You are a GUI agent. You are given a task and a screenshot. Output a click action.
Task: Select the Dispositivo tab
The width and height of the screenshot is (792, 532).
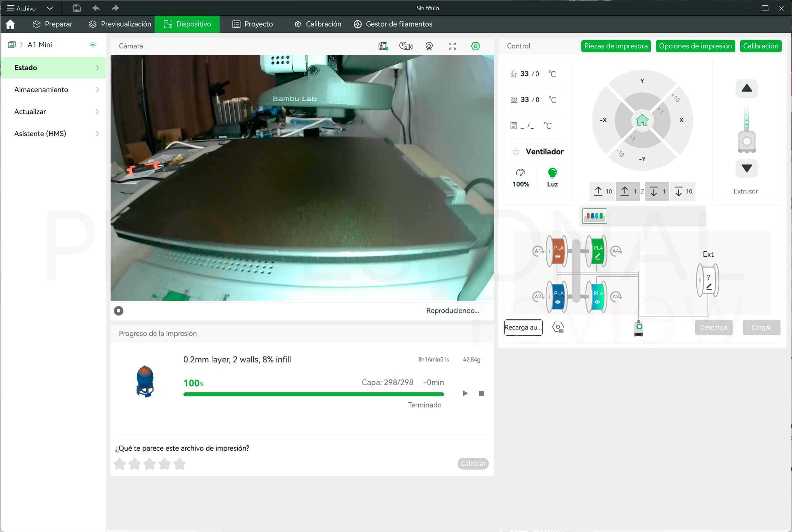187,24
